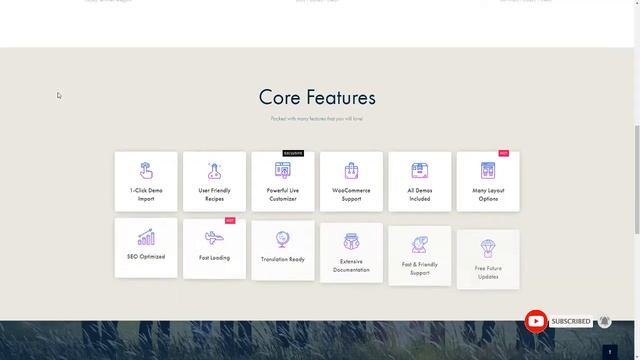Click the "User Friendly Recipes" label
Screen dimensions: 640x360
click(x=214, y=195)
